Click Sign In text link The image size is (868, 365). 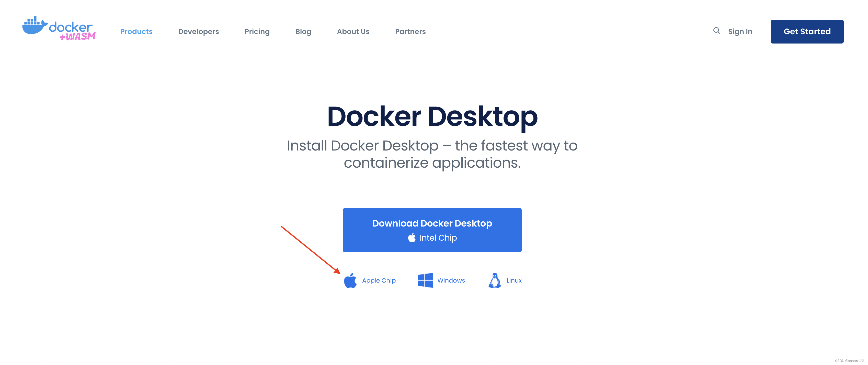pyautogui.click(x=740, y=31)
